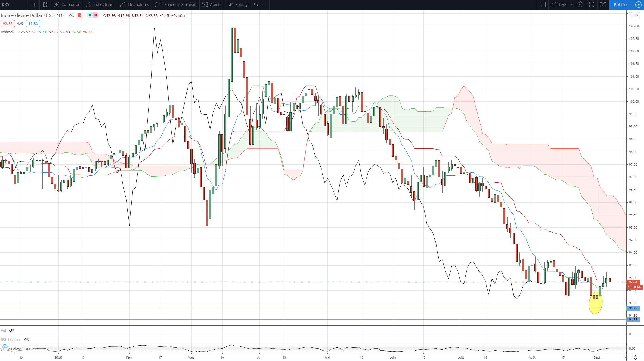
Task: Enter fullscreen mode with the arrows icon
Action: [x=592, y=4]
